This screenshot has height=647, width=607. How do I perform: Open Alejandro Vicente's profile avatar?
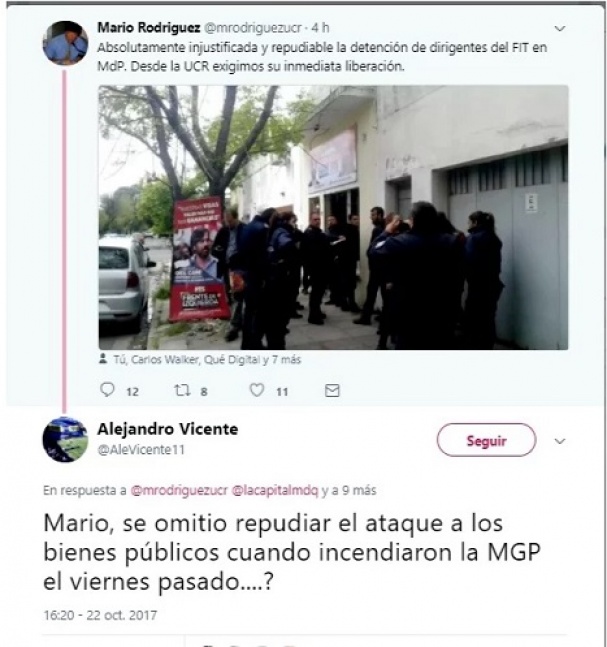(65, 439)
